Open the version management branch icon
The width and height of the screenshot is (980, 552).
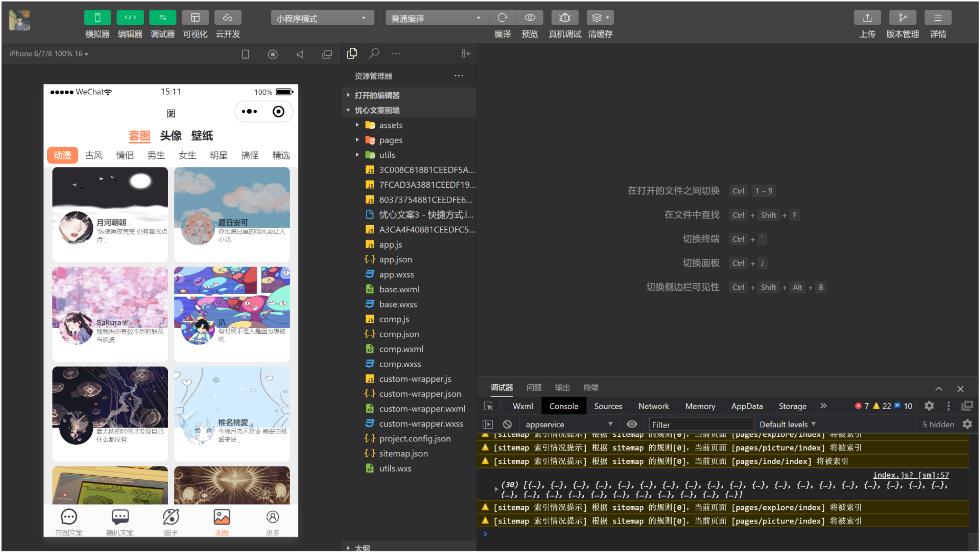[x=902, y=18]
